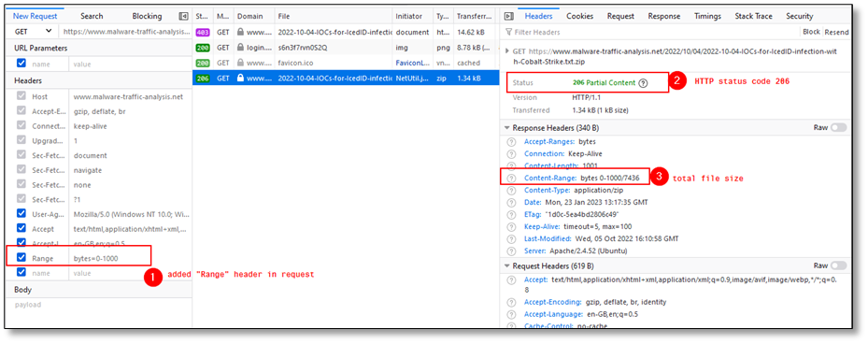Viewport: 868px width, 344px height.
Task: Open the GET method dropdown
Action: pos(34,32)
